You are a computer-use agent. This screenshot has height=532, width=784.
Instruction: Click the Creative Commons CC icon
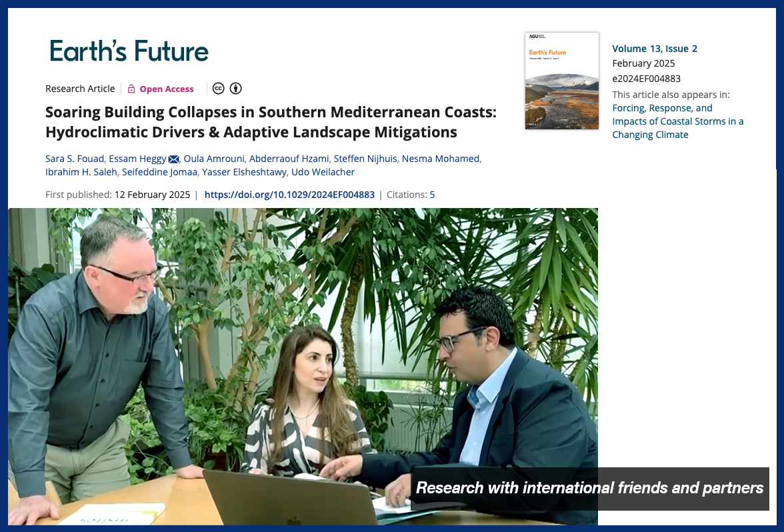tap(218, 89)
